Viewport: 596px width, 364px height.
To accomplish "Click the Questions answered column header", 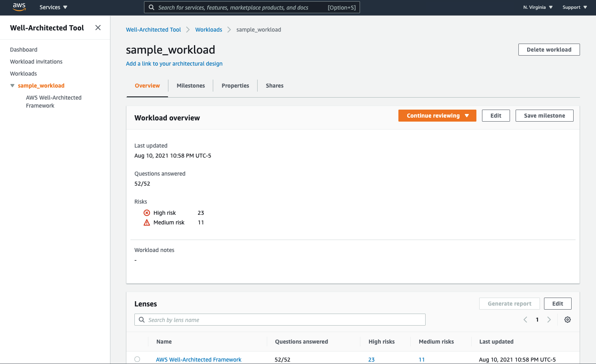I will point(301,342).
